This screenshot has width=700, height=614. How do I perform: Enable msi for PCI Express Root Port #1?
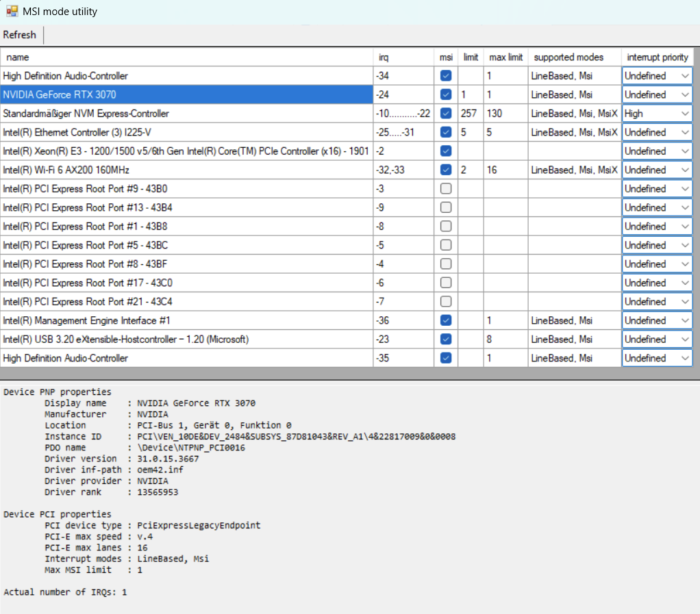click(445, 227)
